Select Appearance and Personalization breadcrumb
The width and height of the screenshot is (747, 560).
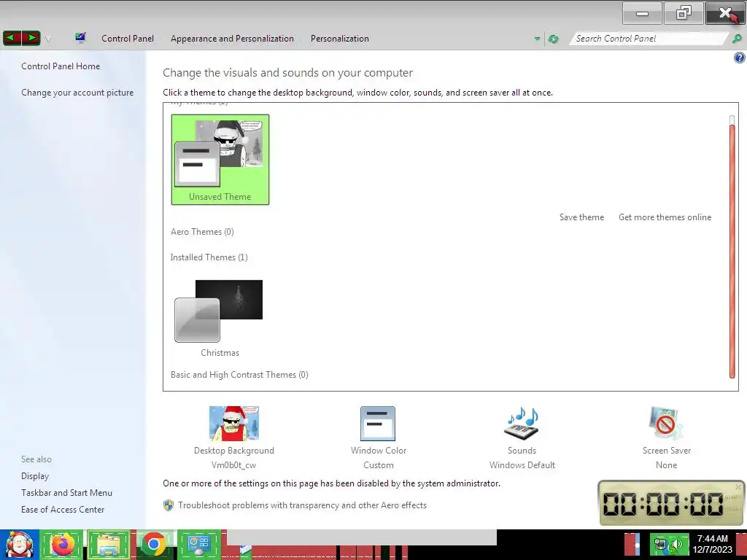(x=232, y=39)
